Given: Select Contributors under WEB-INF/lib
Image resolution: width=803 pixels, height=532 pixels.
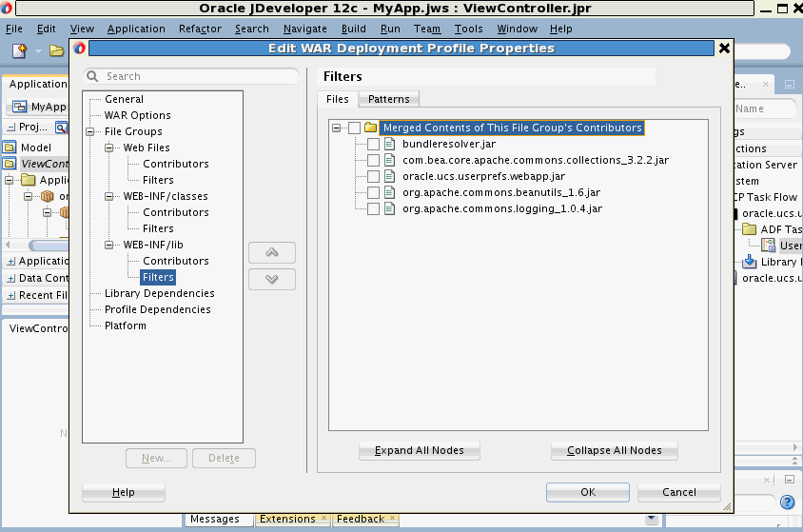Looking at the screenshot, I should 176,261.
